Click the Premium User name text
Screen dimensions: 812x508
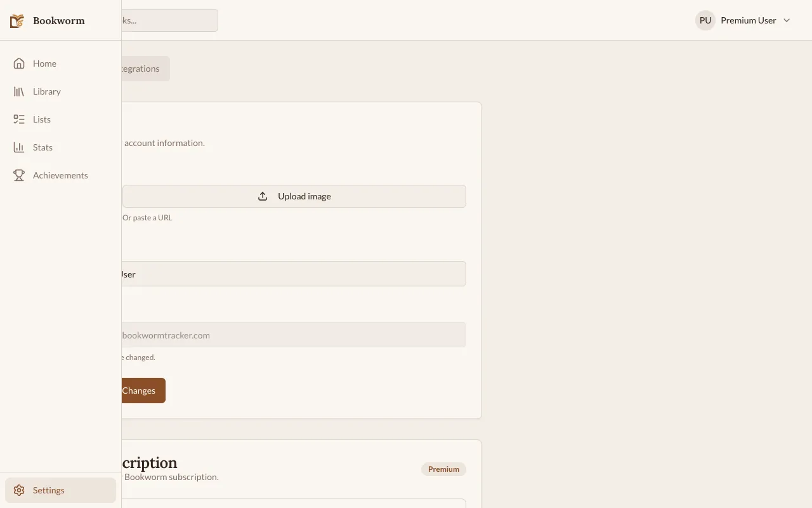click(749, 20)
